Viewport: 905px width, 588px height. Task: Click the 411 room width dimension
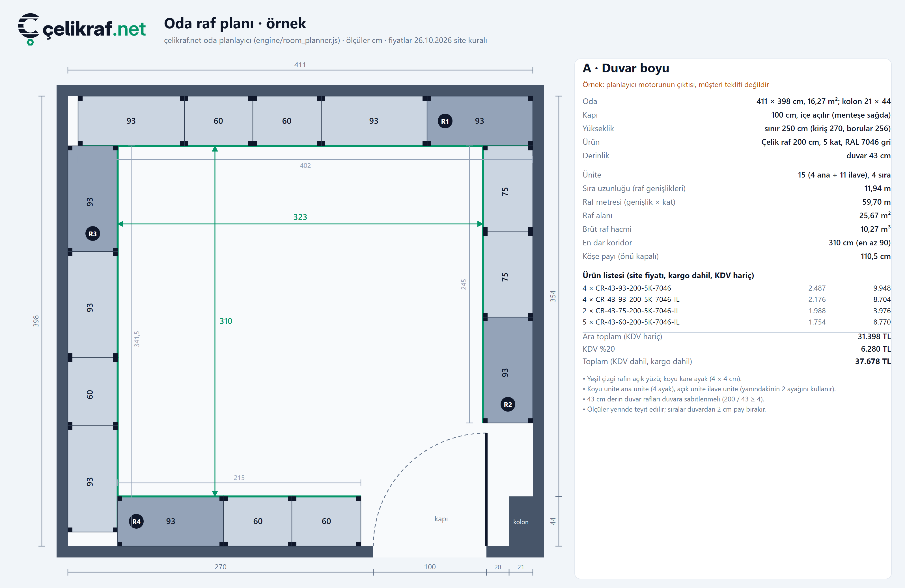[x=300, y=65]
